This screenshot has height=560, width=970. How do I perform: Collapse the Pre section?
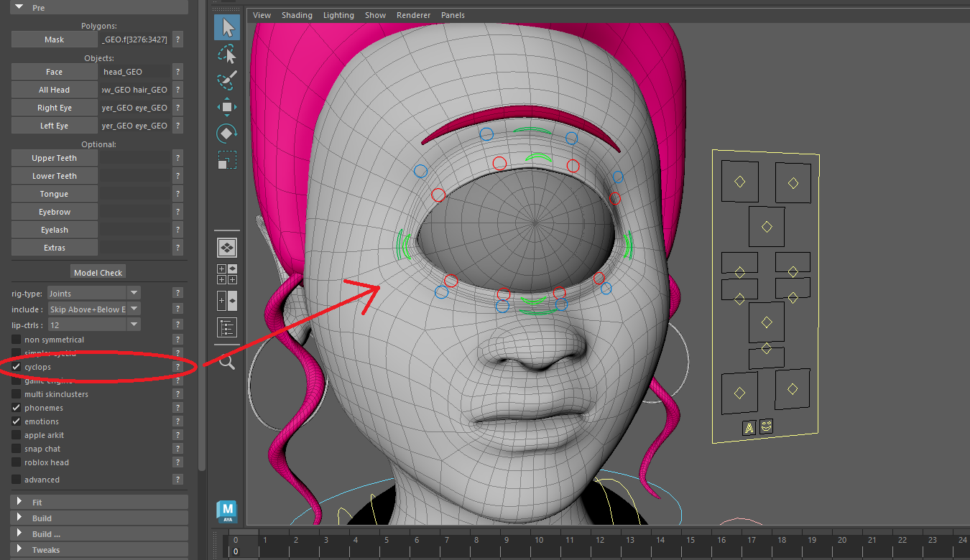99,7
